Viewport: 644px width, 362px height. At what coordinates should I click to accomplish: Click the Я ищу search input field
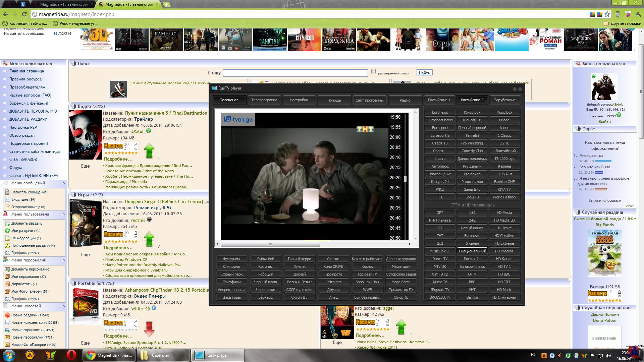pyautogui.click(x=295, y=73)
